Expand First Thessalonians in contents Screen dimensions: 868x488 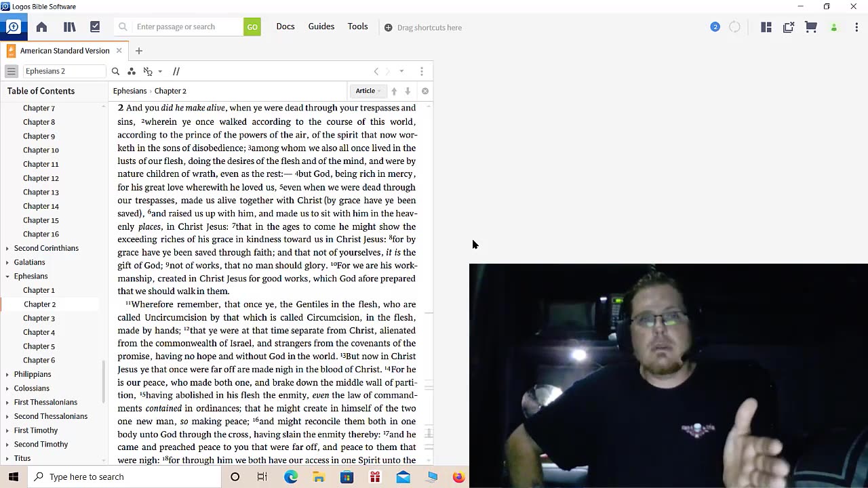click(7, 403)
